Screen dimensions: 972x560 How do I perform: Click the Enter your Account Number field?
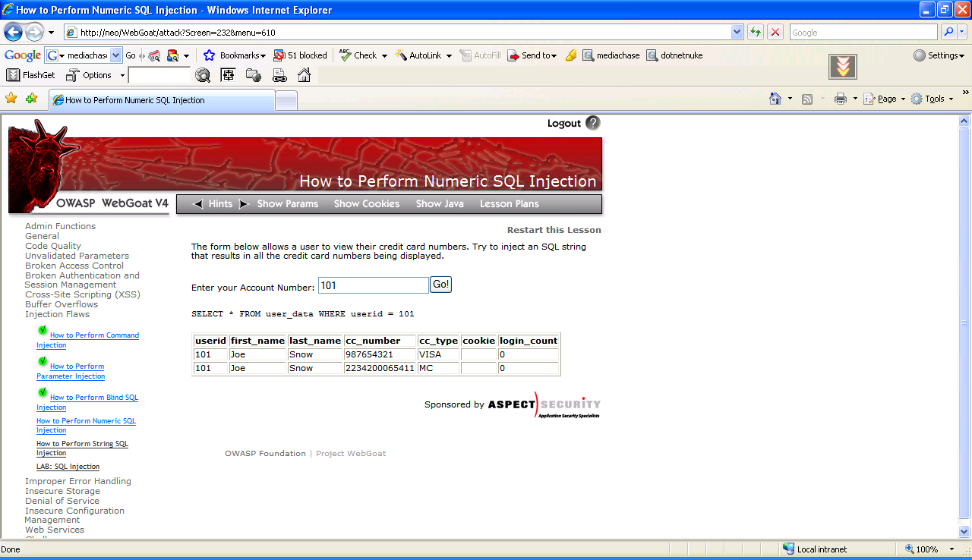[x=373, y=285]
